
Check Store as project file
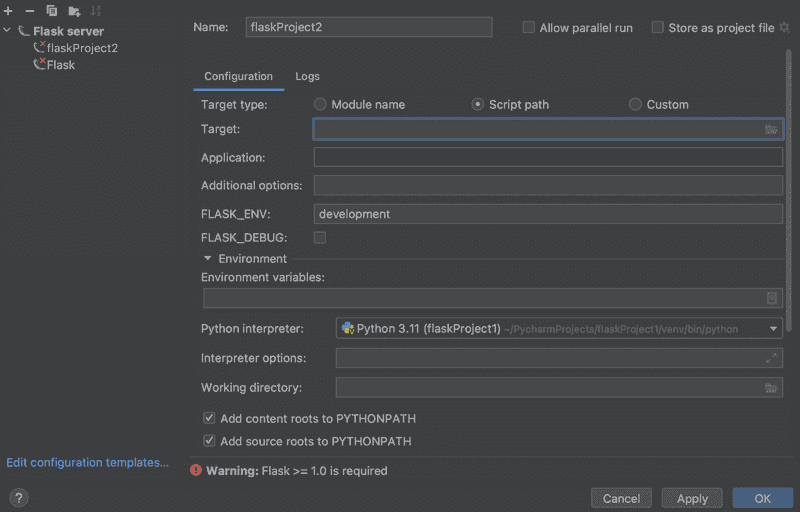[x=658, y=28]
